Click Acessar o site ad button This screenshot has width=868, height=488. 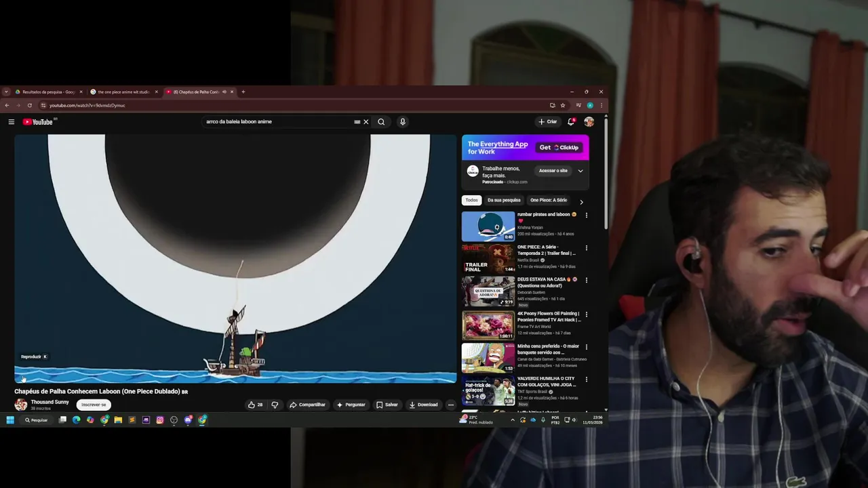click(553, 171)
